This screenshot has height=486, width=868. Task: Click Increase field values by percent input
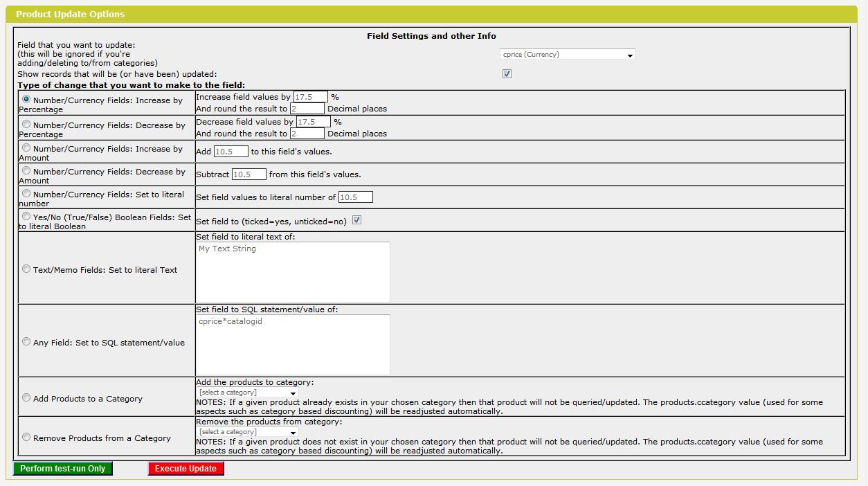(x=311, y=97)
